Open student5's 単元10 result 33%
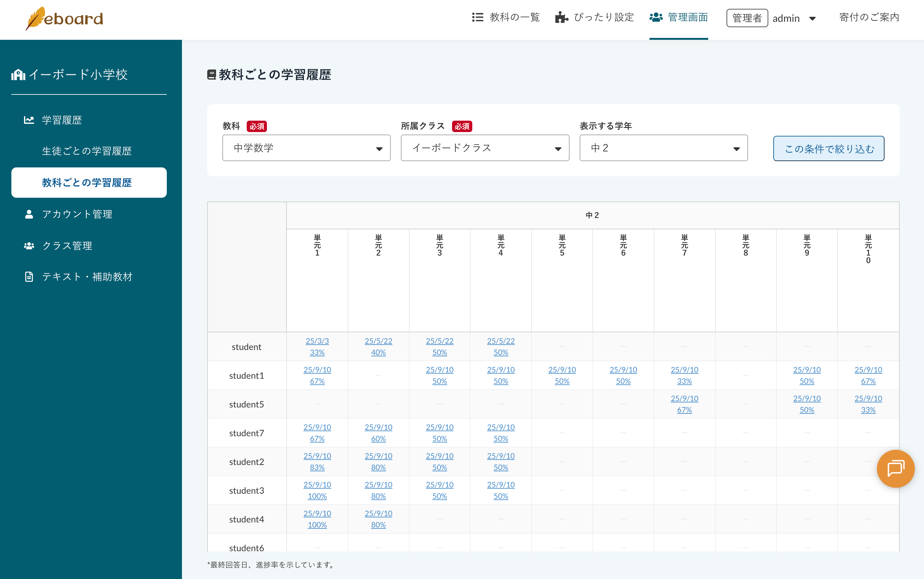The width and height of the screenshot is (924, 579). [868, 404]
